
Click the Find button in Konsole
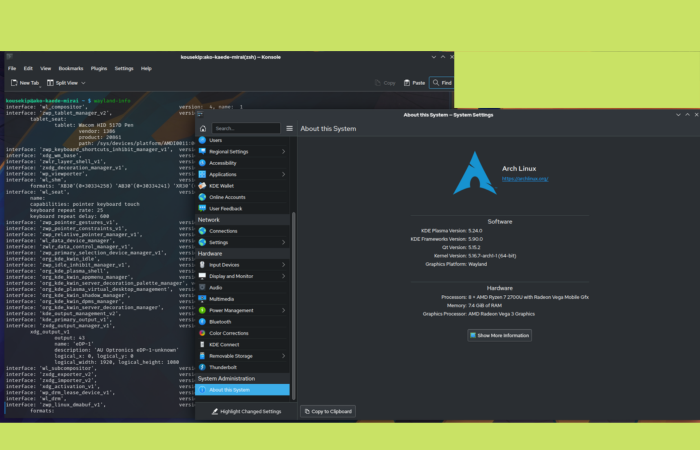pyautogui.click(x=442, y=83)
